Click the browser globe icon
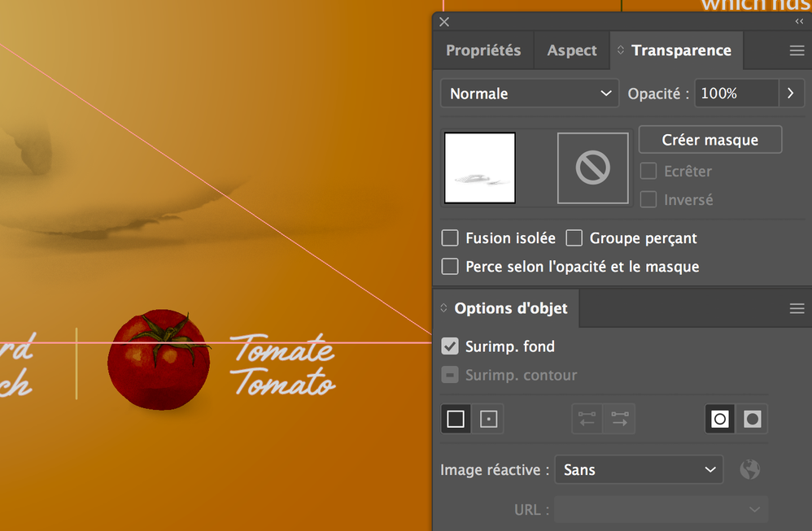 [x=750, y=469]
